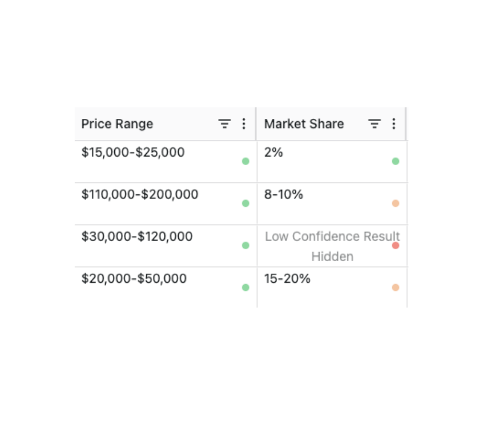Click the orange confidence dot next to 15-20%
Screen dimensions: 483x448
point(395,287)
